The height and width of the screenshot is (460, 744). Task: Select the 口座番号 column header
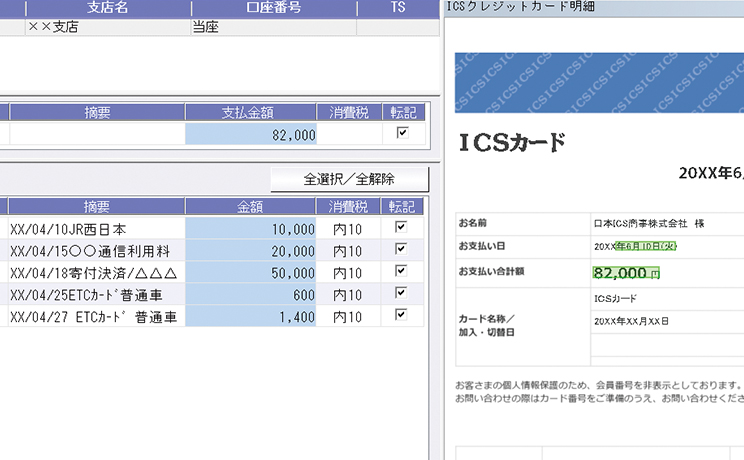tap(271, 8)
